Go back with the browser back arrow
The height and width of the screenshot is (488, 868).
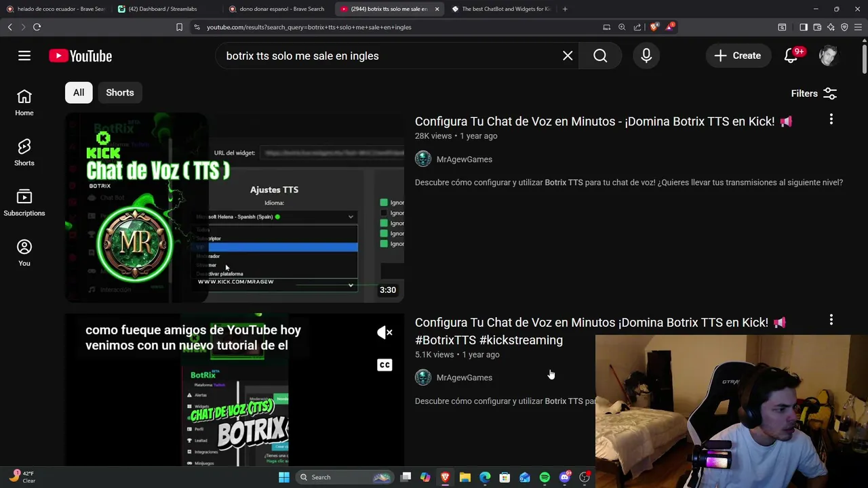pos(9,27)
